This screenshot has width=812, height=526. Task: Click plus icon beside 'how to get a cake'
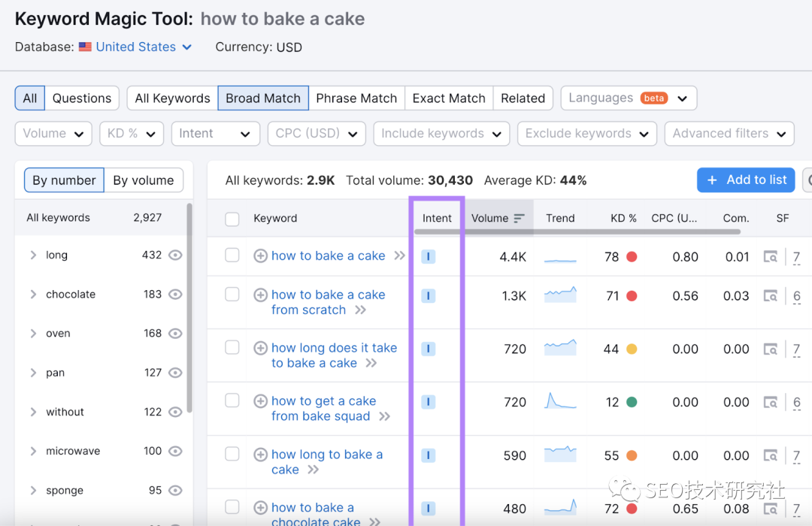260,401
